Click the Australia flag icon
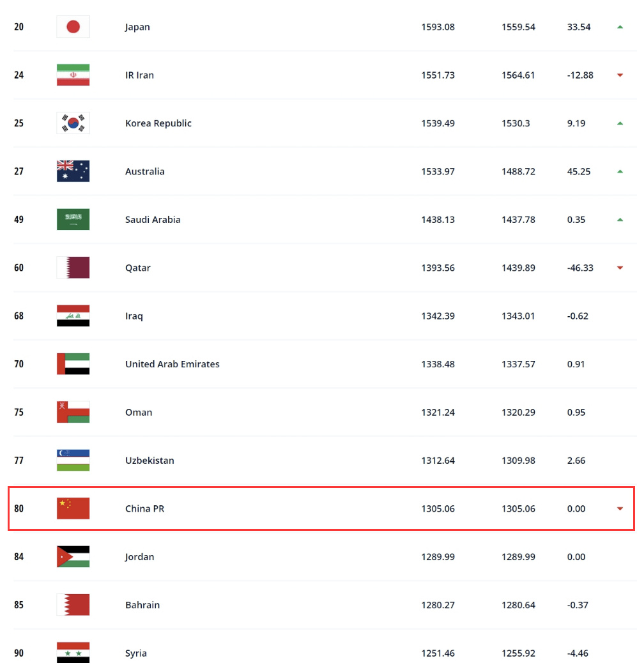637x672 pixels. [x=73, y=171]
